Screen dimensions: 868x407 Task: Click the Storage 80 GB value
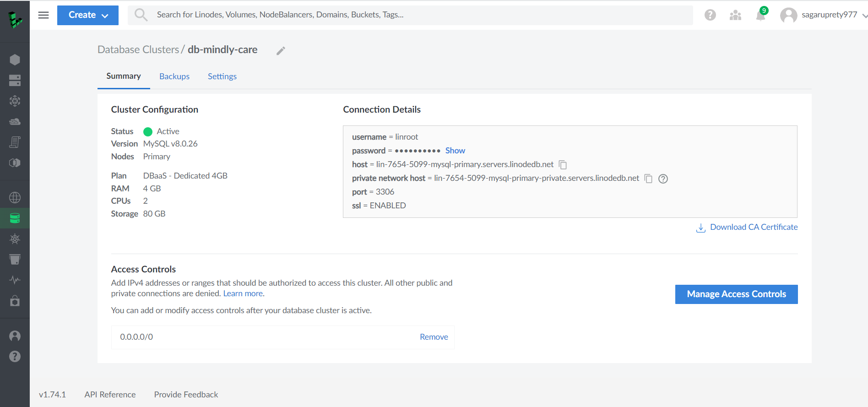154,214
